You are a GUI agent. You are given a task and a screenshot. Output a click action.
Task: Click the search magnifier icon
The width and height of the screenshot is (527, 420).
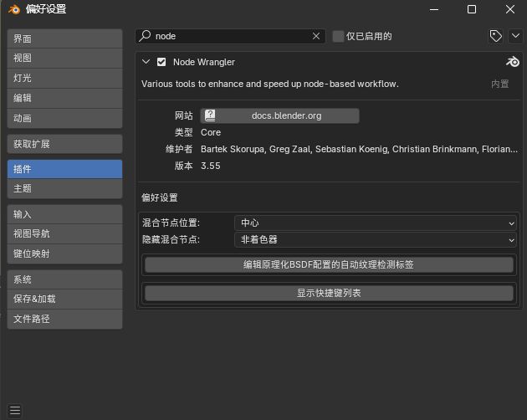146,36
